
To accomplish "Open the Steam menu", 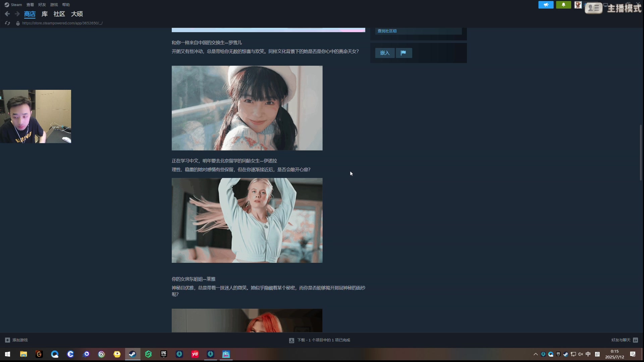I will point(13,5).
